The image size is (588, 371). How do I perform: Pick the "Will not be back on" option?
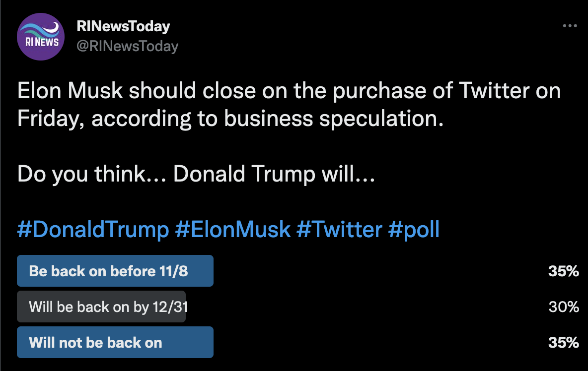click(115, 342)
